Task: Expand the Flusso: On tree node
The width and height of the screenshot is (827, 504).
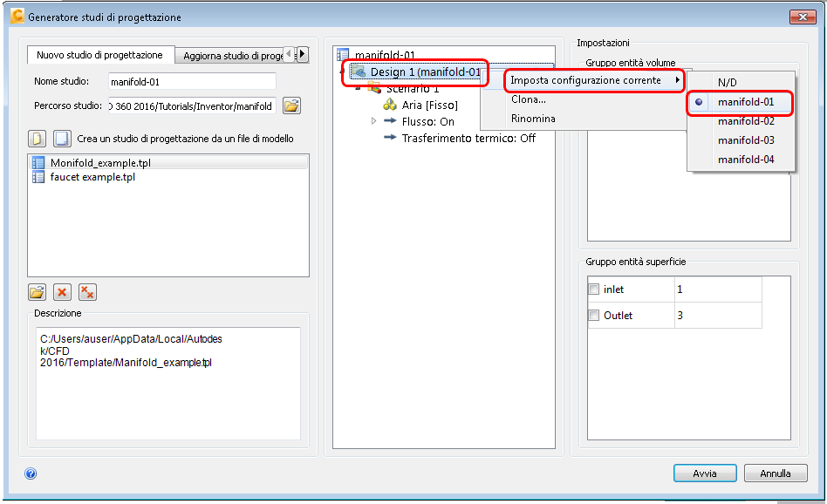Action: coord(374,121)
